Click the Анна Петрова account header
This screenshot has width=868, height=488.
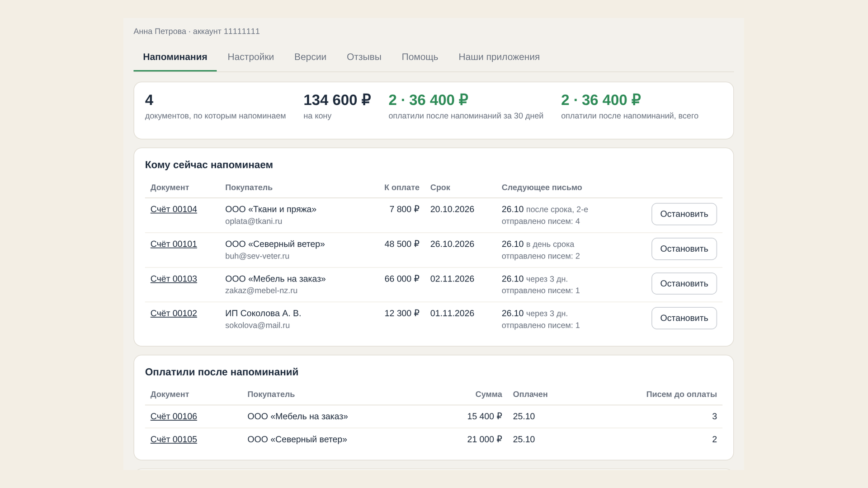click(197, 31)
